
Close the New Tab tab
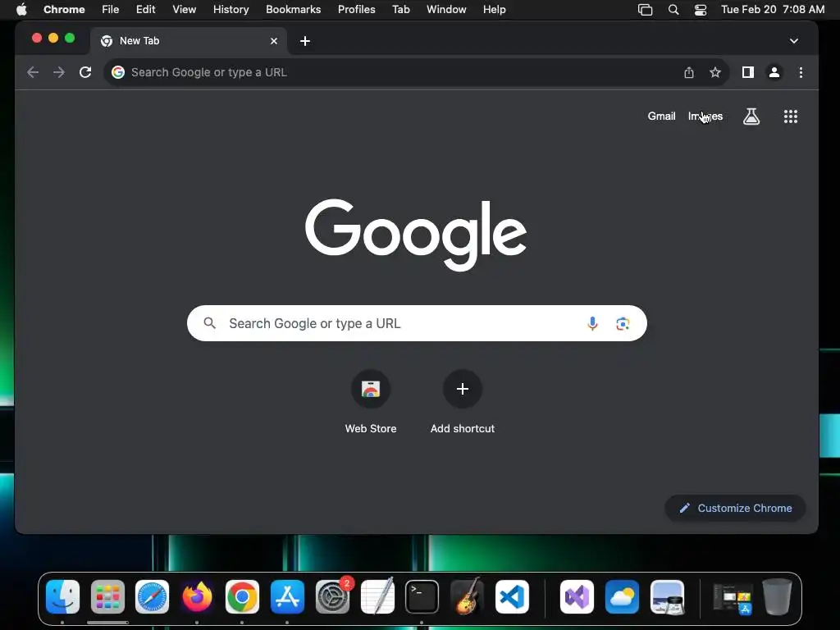click(x=274, y=41)
